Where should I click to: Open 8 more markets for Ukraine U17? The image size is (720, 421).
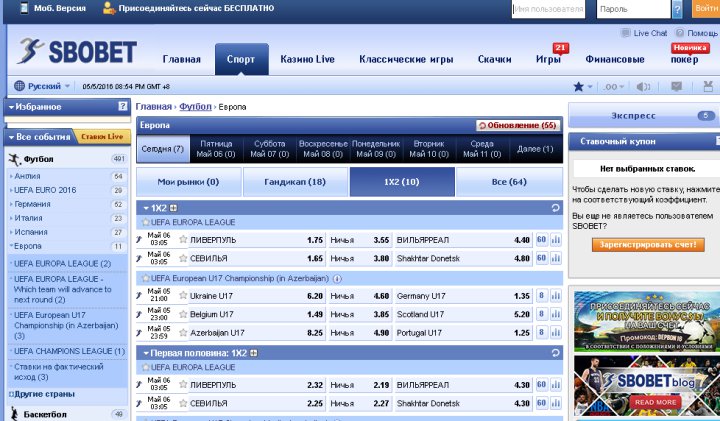tap(541, 296)
